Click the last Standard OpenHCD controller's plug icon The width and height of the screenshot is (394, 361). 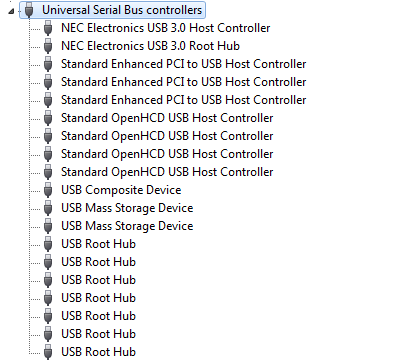[48, 172]
